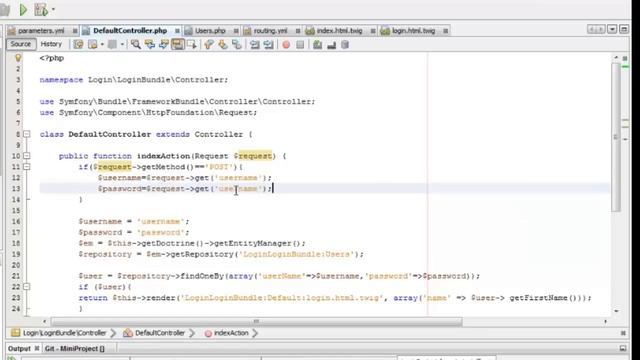The image size is (640, 360).
Task: Stop macro recording square icon
Action: point(300,44)
